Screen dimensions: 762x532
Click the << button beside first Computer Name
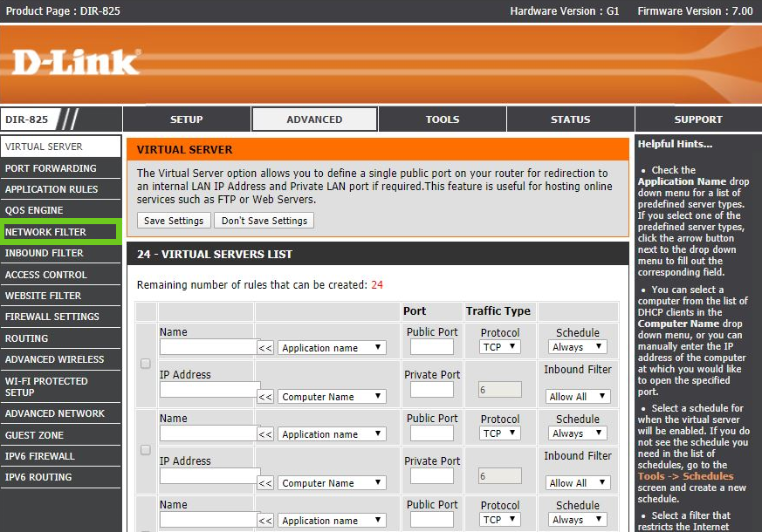tap(266, 397)
